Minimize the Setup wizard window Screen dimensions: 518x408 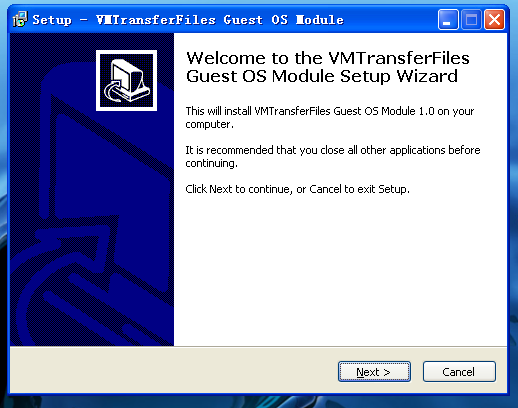(x=448, y=20)
